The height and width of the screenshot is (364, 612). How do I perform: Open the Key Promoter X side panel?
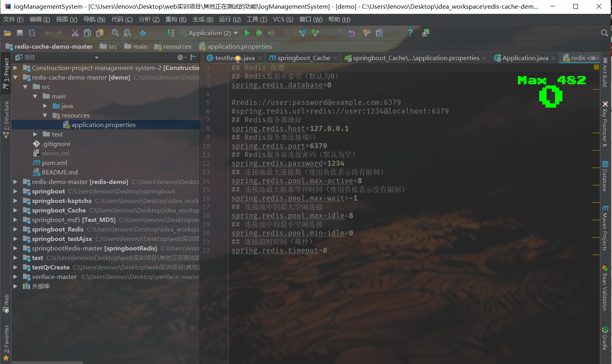click(605, 124)
